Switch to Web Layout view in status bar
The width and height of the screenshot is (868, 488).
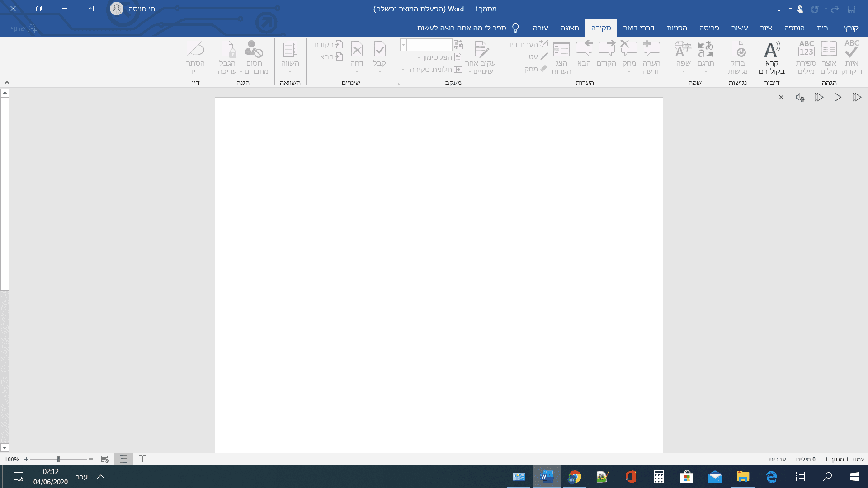105,459
